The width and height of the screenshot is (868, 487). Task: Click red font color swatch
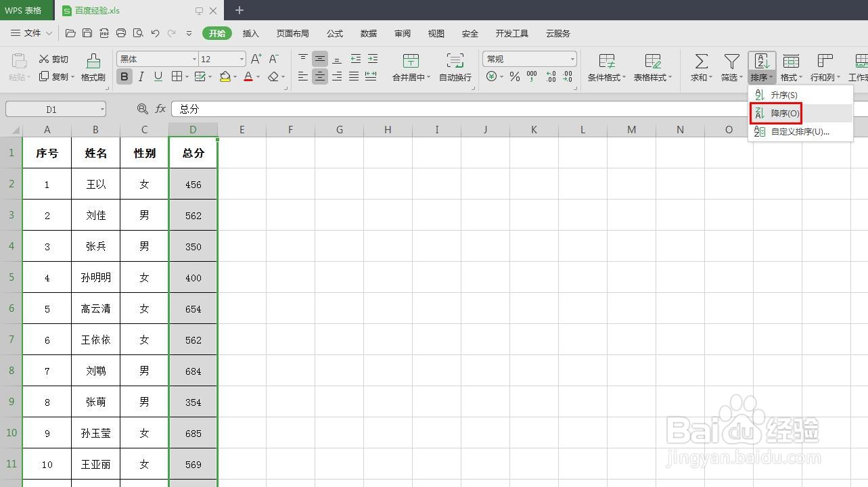[x=248, y=76]
